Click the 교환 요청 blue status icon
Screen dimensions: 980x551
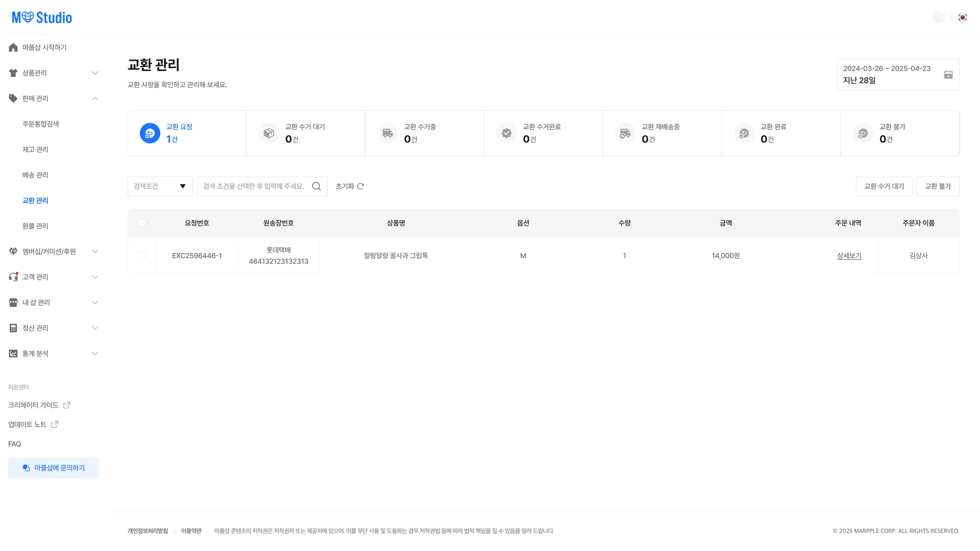(150, 133)
